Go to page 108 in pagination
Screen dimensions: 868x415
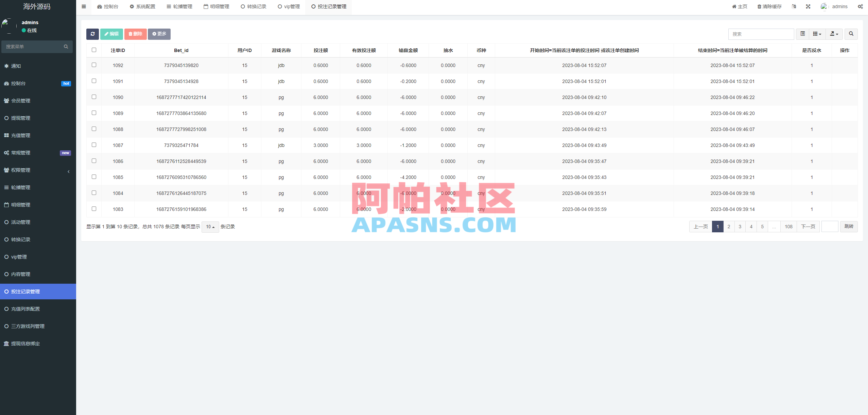tap(789, 226)
